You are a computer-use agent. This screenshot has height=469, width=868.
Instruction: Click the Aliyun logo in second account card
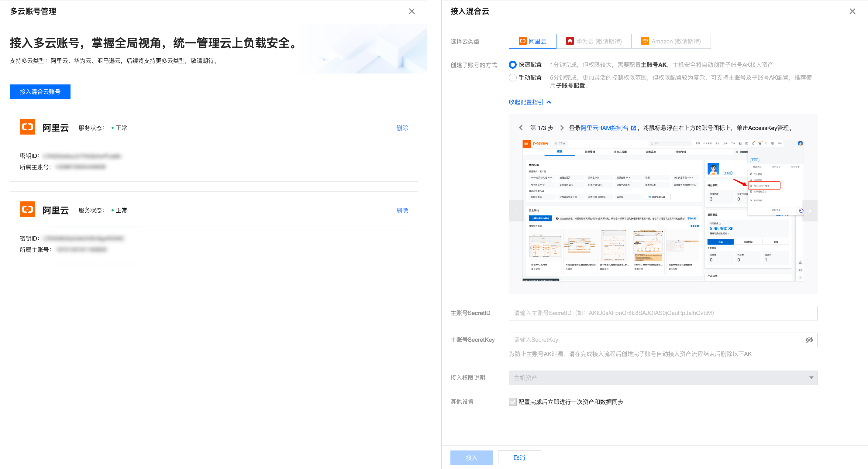(x=27, y=209)
